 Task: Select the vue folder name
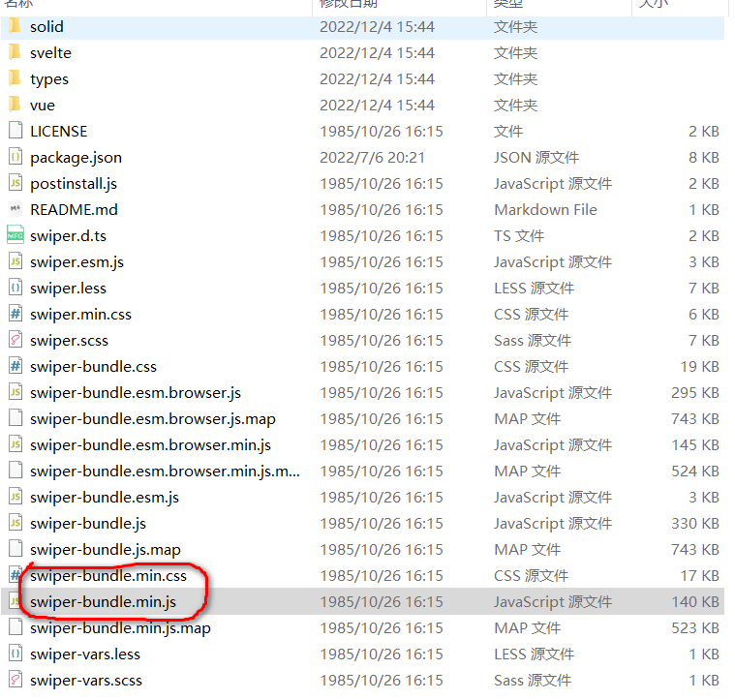click(x=43, y=106)
